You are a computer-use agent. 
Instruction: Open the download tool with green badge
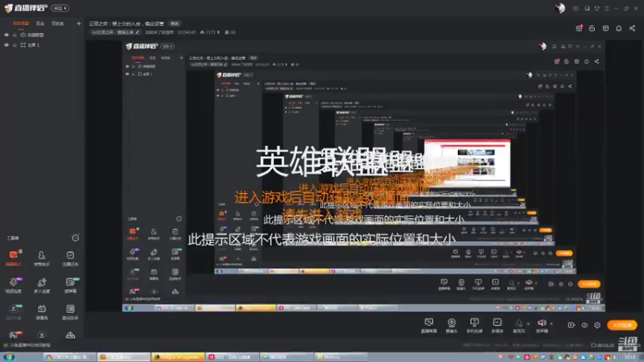coord(14,311)
